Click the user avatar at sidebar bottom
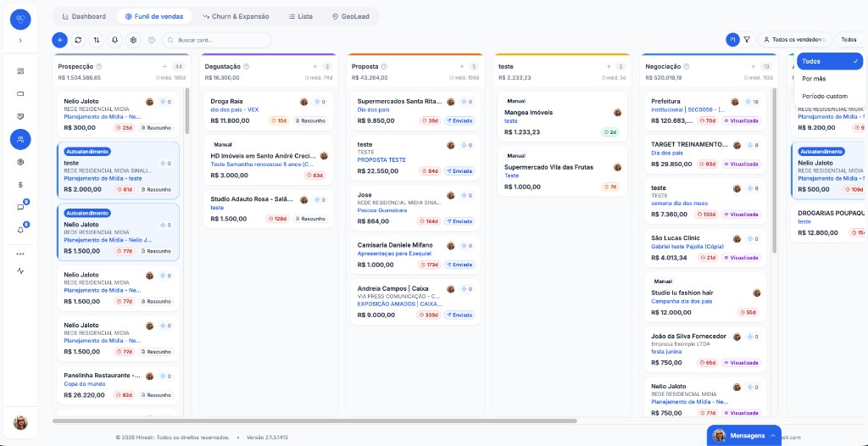The width and height of the screenshot is (868, 446). (20, 423)
